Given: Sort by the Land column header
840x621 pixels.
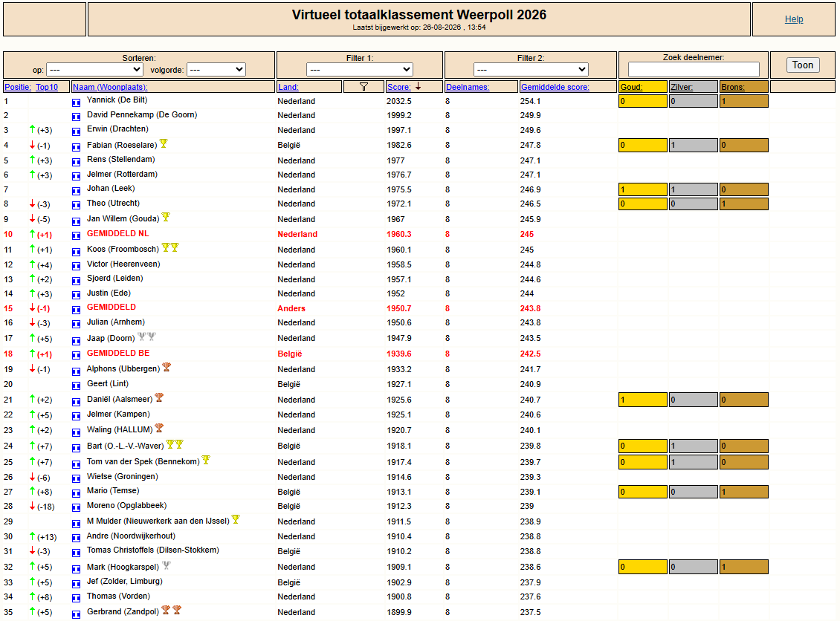Looking at the screenshot, I should 288,87.
